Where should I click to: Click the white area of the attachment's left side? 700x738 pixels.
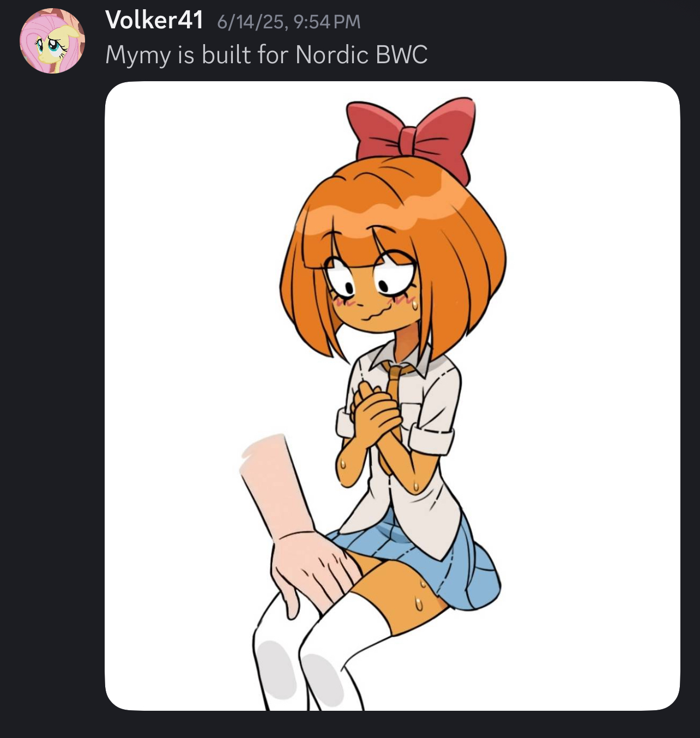tap(174, 327)
